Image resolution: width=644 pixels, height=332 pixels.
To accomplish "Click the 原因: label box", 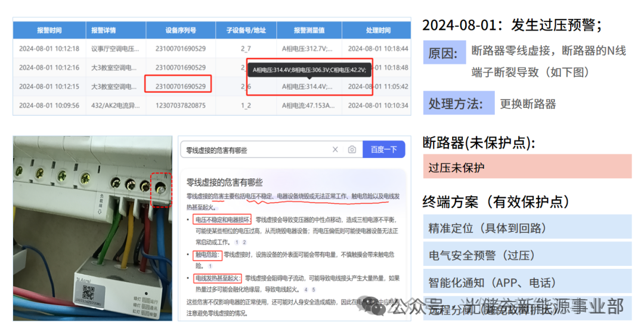I will (x=444, y=52).
